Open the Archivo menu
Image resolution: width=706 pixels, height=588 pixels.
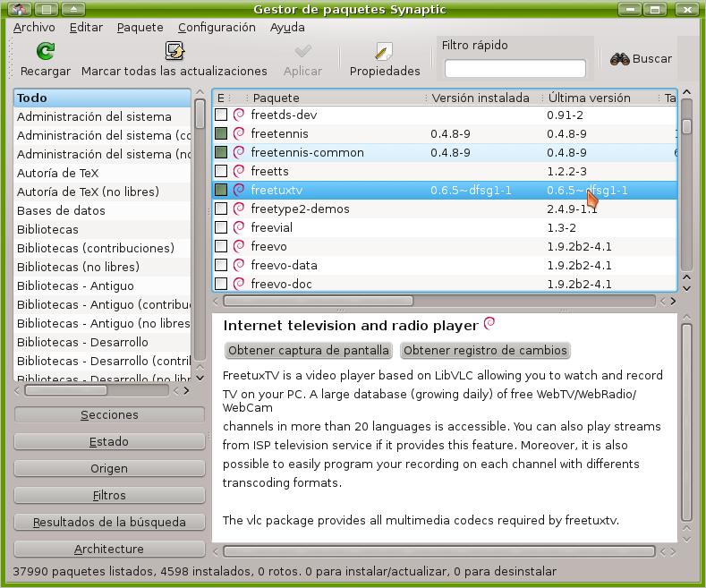click(x=34, y=28)
